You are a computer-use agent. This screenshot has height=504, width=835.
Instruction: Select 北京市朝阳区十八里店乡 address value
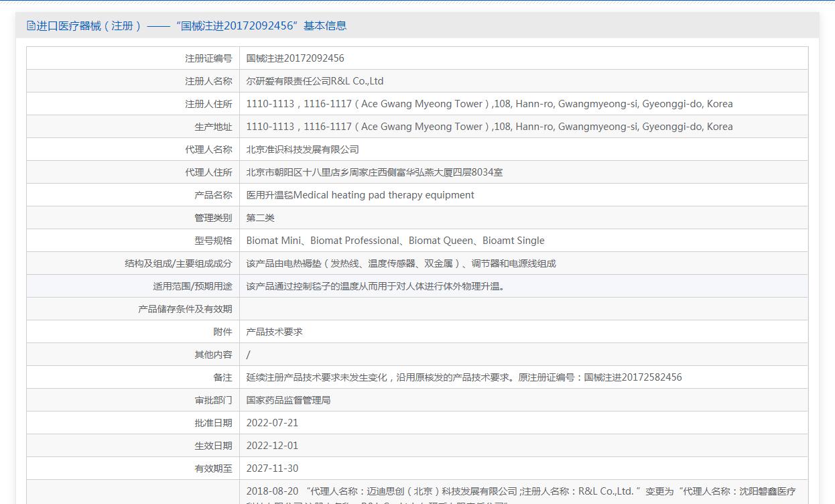[x=375, y=172]
